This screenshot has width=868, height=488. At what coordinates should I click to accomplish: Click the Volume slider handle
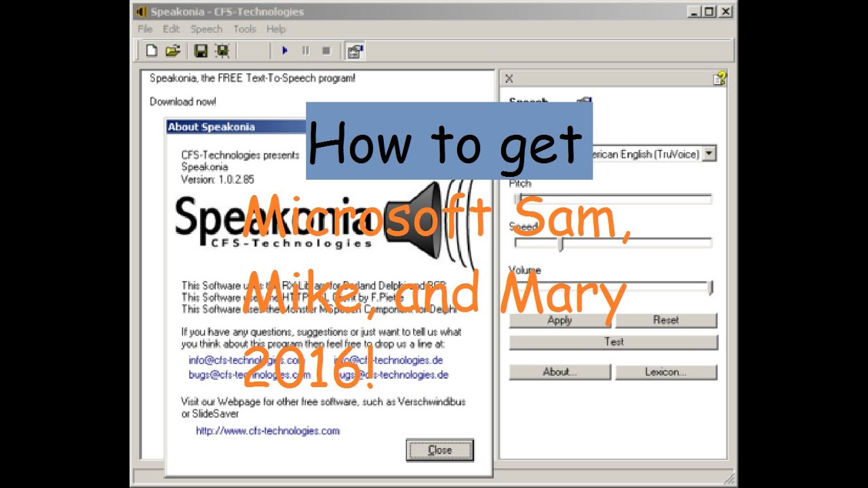[711, 287]
